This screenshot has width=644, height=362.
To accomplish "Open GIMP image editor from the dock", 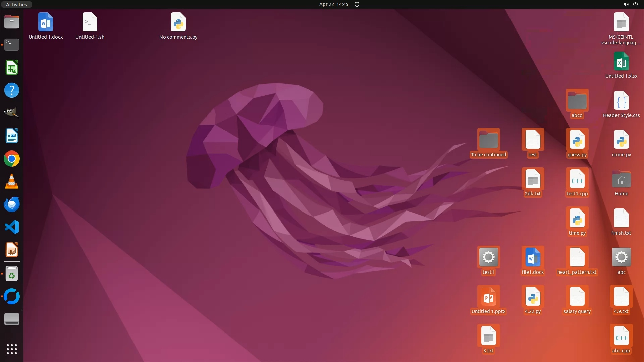I will coord(12,113).
